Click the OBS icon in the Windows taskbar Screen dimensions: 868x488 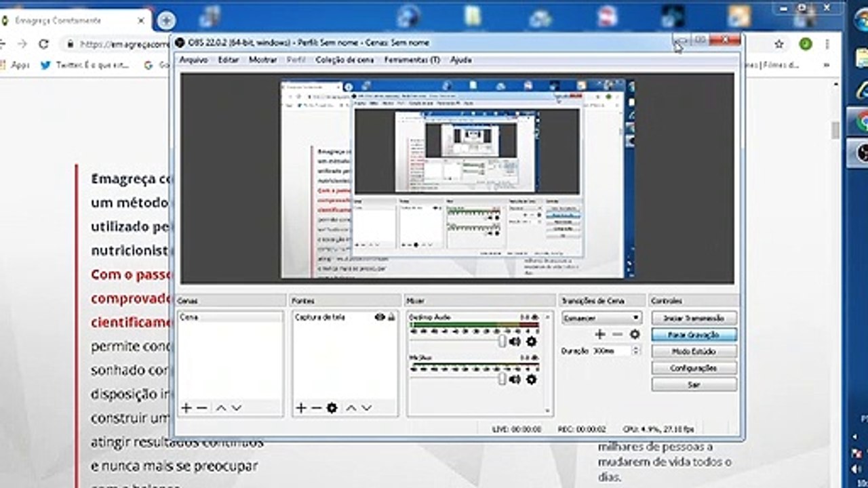[861, 153]
